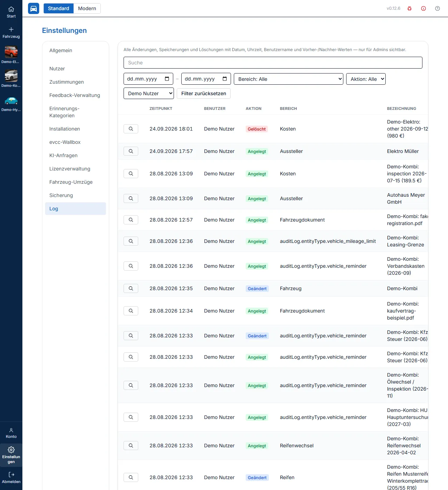The image size is (448, 490).
Task: Inspect the 28.08.2026 12:35 Fahrzeug entry
Action: point(131,288)
